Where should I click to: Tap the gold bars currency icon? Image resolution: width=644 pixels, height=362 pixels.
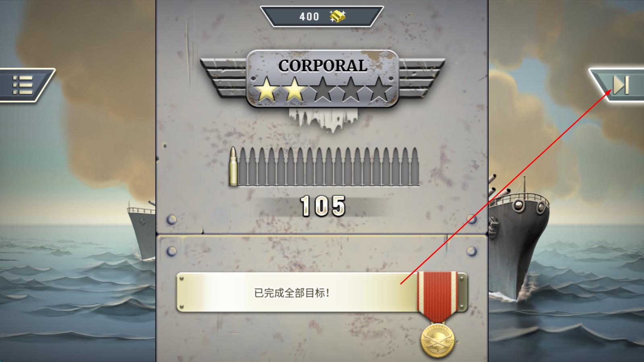pyautogui.click(x=337, y=16)
